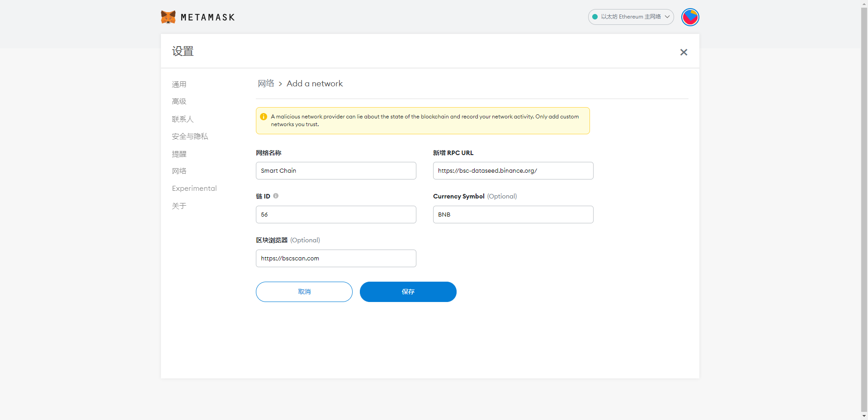The width and height of the screenshot is (868, 420).
Task: Click the 保存 save button
Action: (408, 292)
